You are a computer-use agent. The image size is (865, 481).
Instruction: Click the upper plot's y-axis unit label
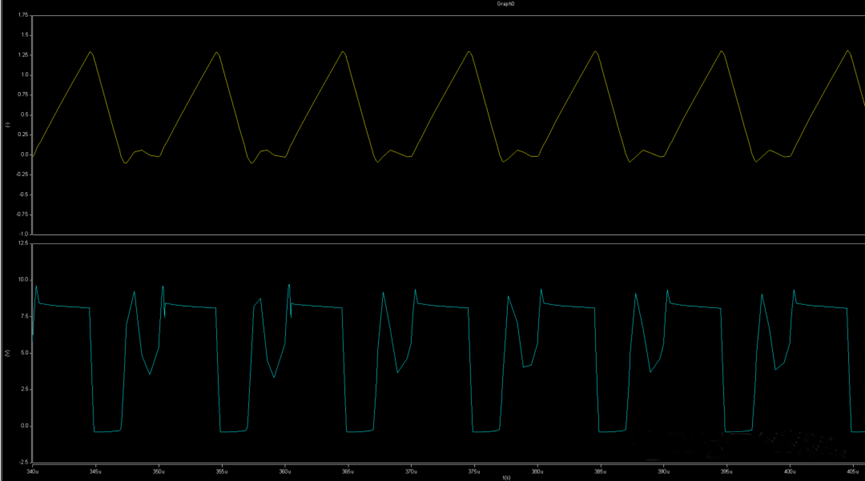tap(7, 124)
